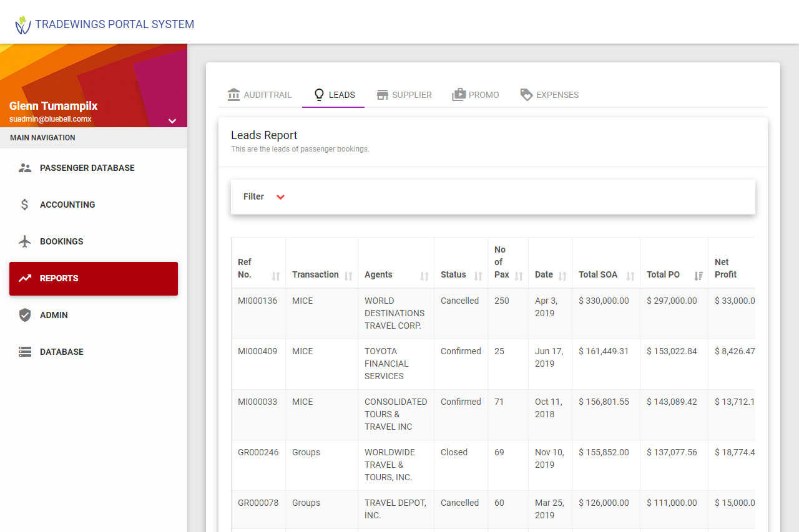
Task: Click the Reports trending-up icon
Action: click(x=25, y=278)
